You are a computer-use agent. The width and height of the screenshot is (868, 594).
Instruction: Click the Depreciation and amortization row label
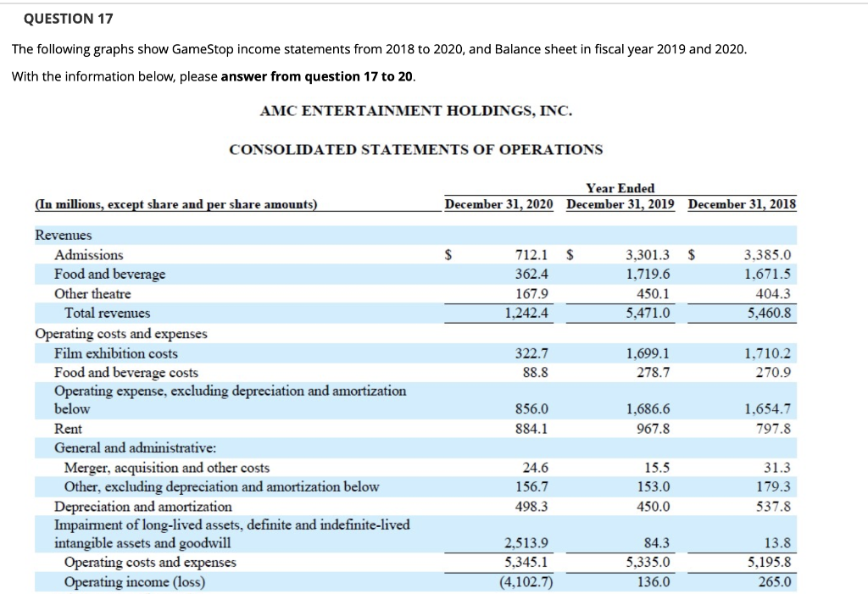click(x=142, y=507)
